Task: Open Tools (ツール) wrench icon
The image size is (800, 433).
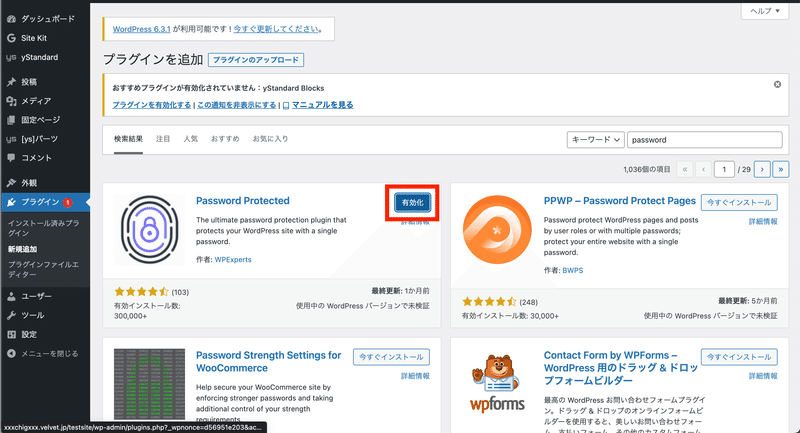Action: point(11,315)
